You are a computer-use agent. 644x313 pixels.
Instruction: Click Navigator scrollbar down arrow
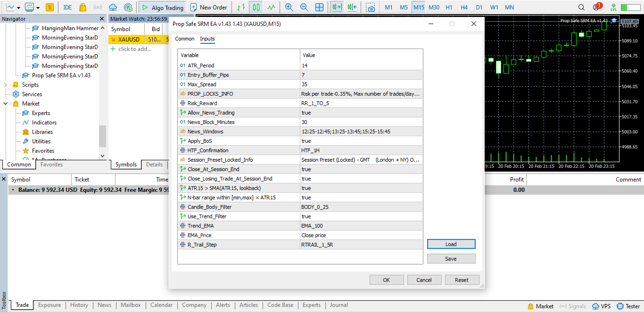point(103,156)
